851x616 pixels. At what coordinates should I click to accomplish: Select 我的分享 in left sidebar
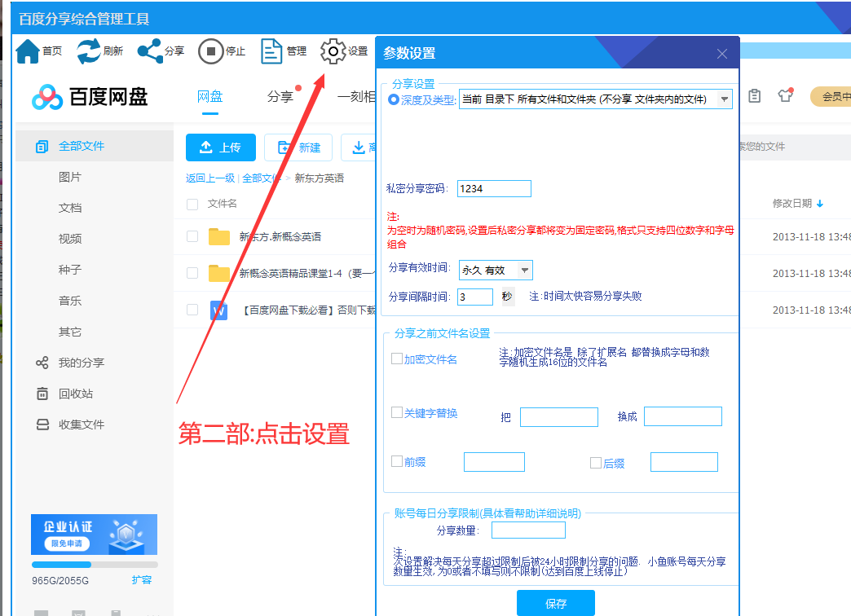[81, 363]
